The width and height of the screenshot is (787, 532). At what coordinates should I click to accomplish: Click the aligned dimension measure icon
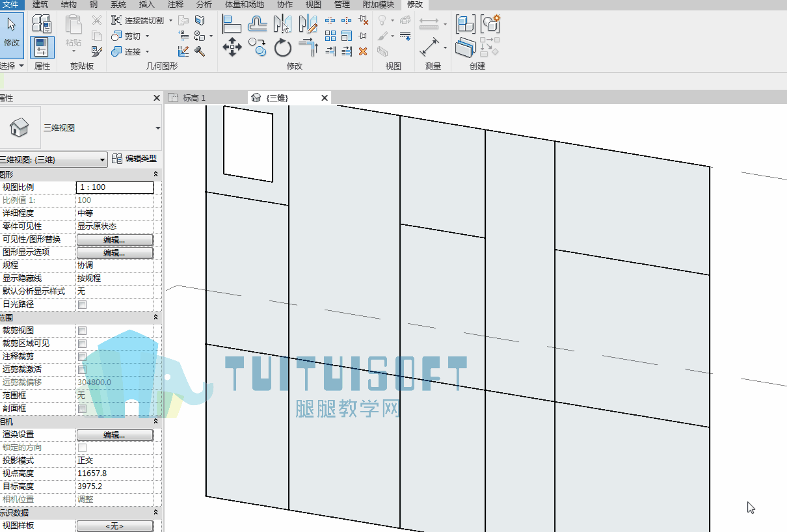tap(429, 47)
